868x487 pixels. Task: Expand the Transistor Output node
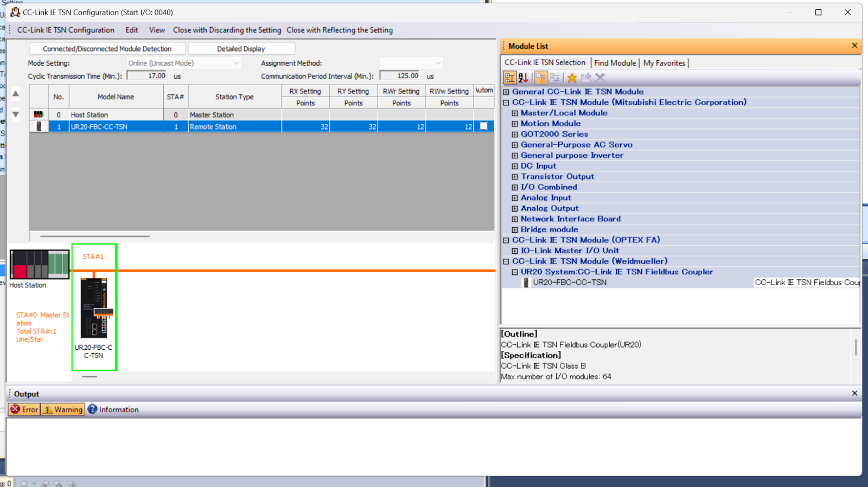(515, 177)
